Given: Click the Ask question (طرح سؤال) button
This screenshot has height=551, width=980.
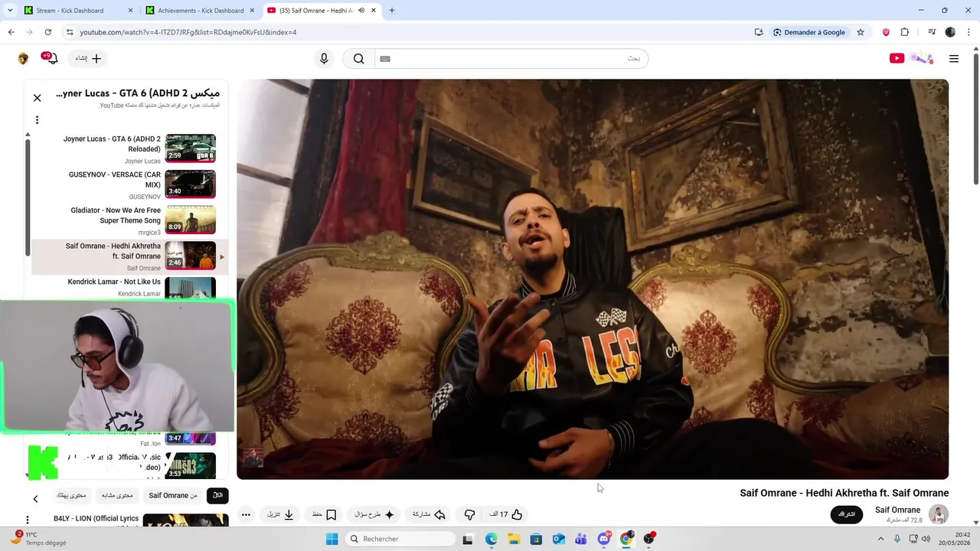Looking at the screenshot, I should coord(374,515).
